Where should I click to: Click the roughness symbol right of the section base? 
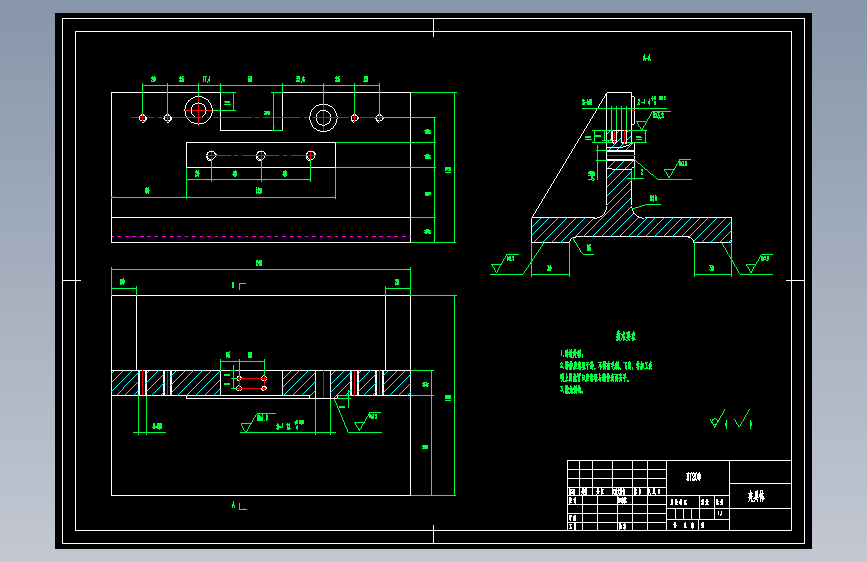[758, 264]
